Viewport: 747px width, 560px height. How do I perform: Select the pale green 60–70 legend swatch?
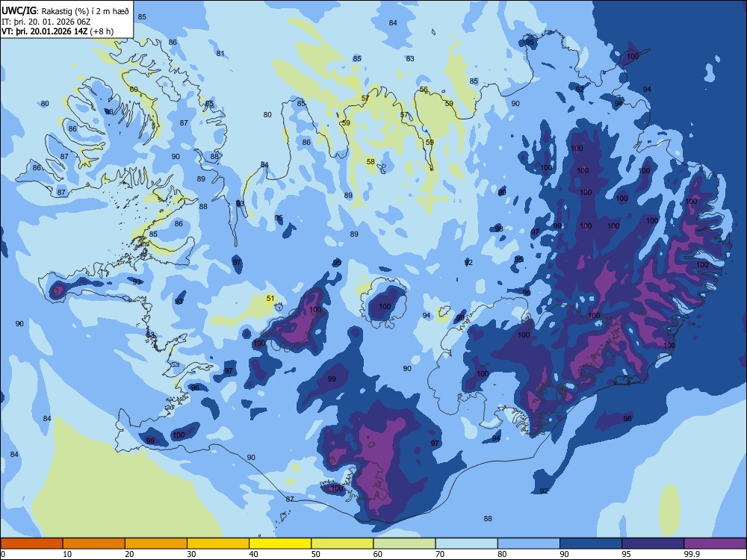tap(404, 544)
